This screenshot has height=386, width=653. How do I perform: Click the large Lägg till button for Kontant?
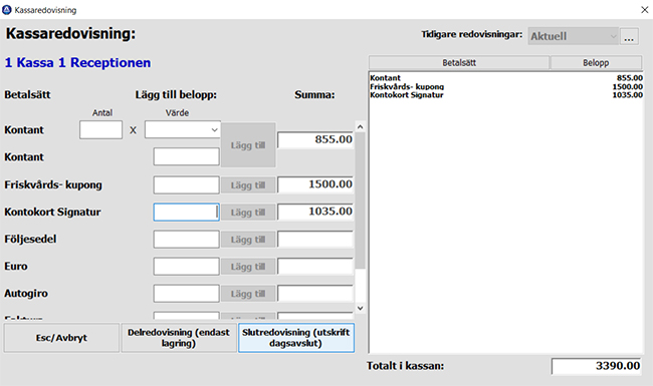pos(248,145)
